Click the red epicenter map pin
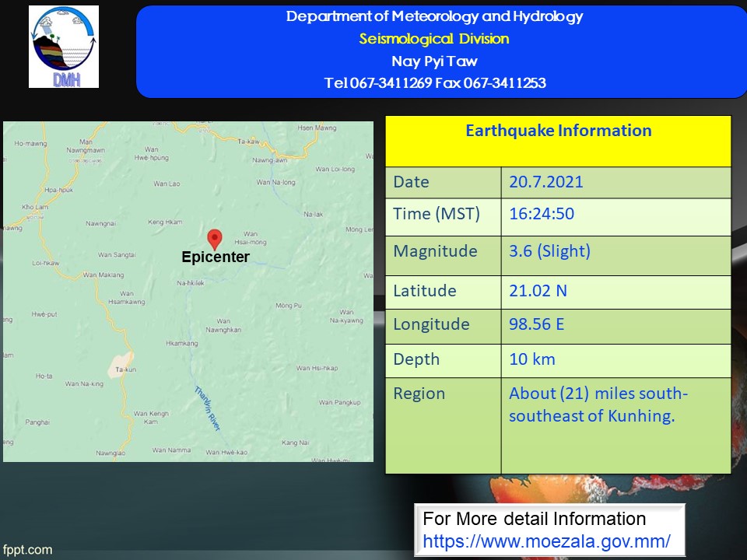This screenshot has width=747, height=560. click(215, 240)
